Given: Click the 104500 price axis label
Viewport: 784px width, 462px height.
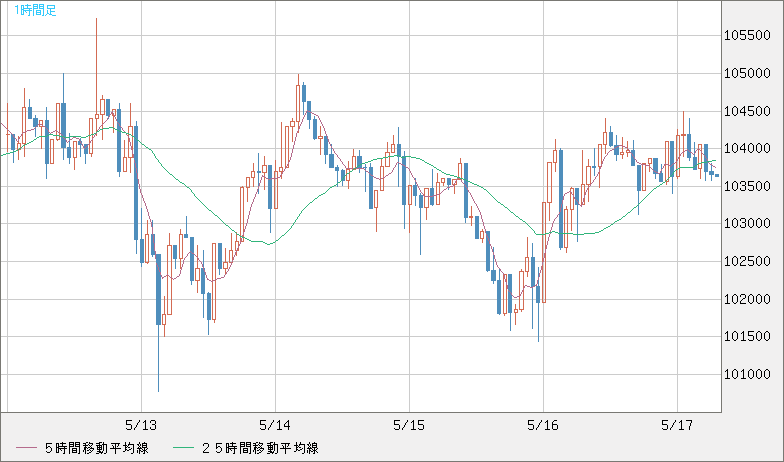Looking at the screenshot, I should [x=748, y=111].
